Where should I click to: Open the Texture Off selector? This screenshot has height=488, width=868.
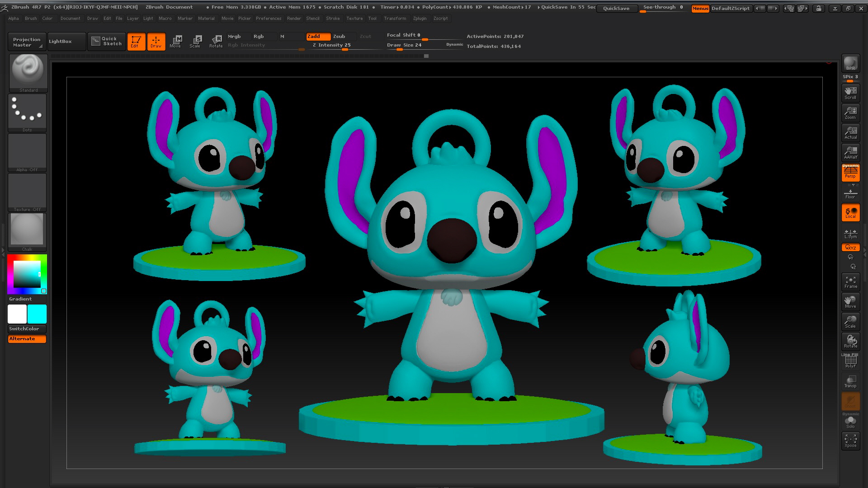(x=27, y=192)
